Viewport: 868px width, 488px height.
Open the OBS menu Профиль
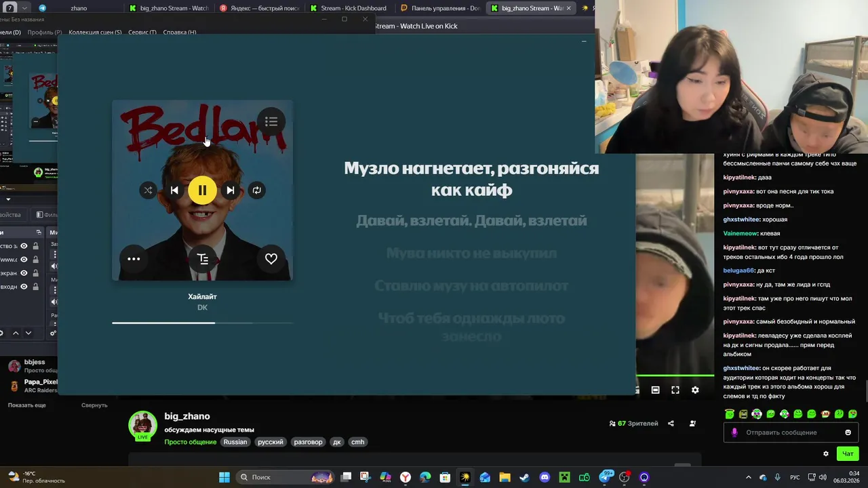(x=45, y=32)
